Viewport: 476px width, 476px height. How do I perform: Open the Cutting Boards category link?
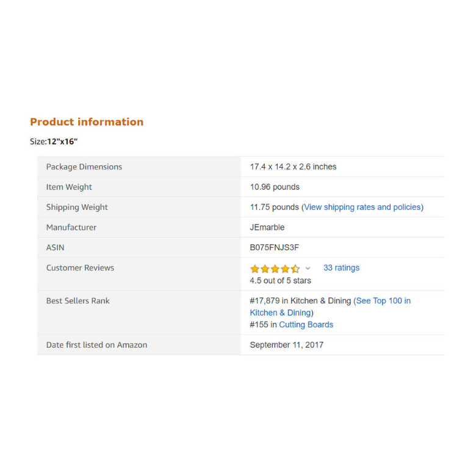coord(306,325)
